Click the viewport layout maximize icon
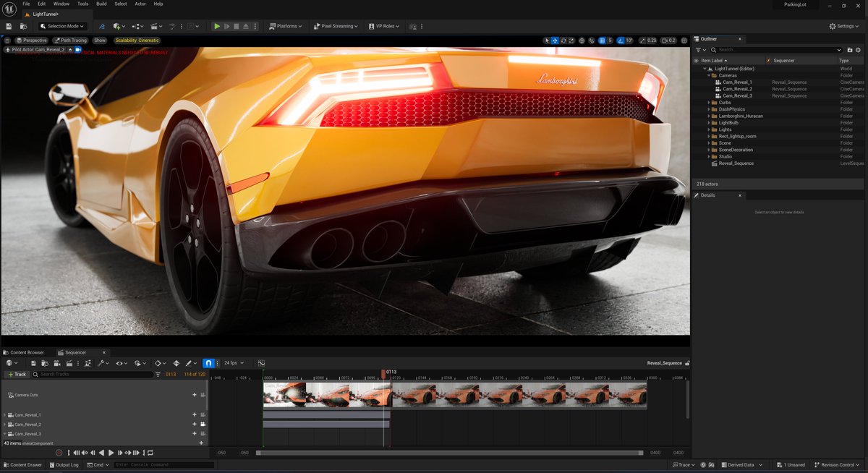The image size is (868, 473). 684,41
